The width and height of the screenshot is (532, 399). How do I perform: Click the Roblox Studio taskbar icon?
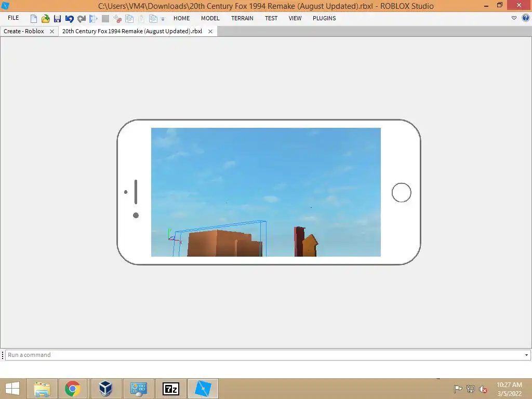pos(203,389)
